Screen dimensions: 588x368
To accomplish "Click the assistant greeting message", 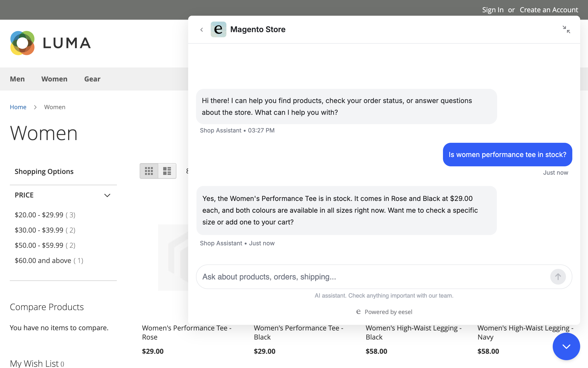I will coord(346,106).
